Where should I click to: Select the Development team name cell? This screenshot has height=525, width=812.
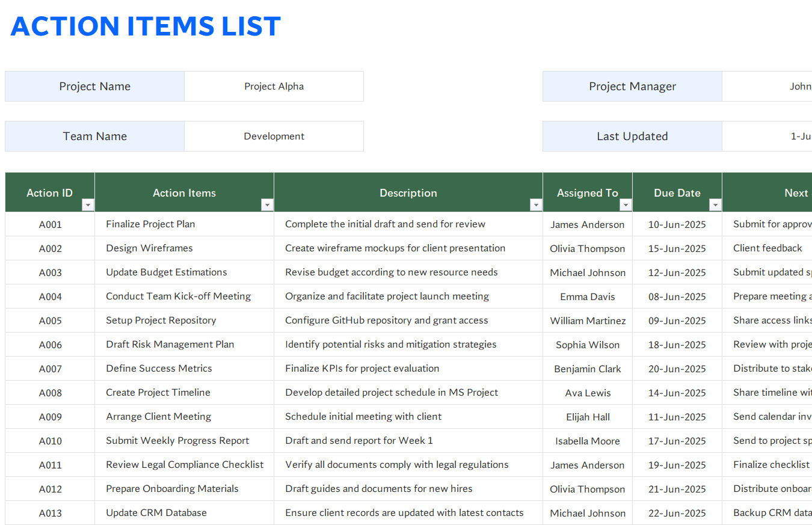click(x=274, y=136)
